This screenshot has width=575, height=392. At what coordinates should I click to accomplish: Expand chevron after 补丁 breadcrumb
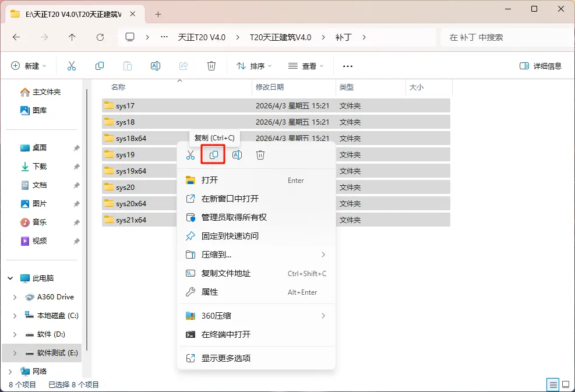click(x=364, y=37)
